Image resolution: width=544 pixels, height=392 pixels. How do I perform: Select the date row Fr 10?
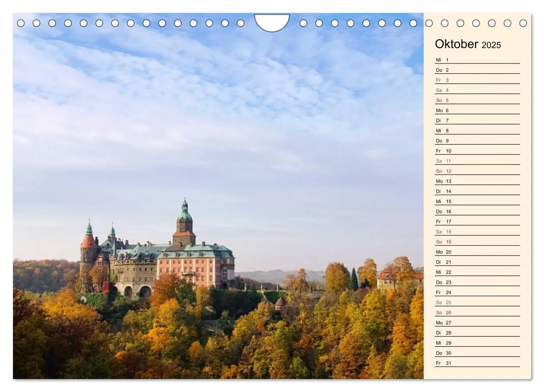click(x=477, y=151)
